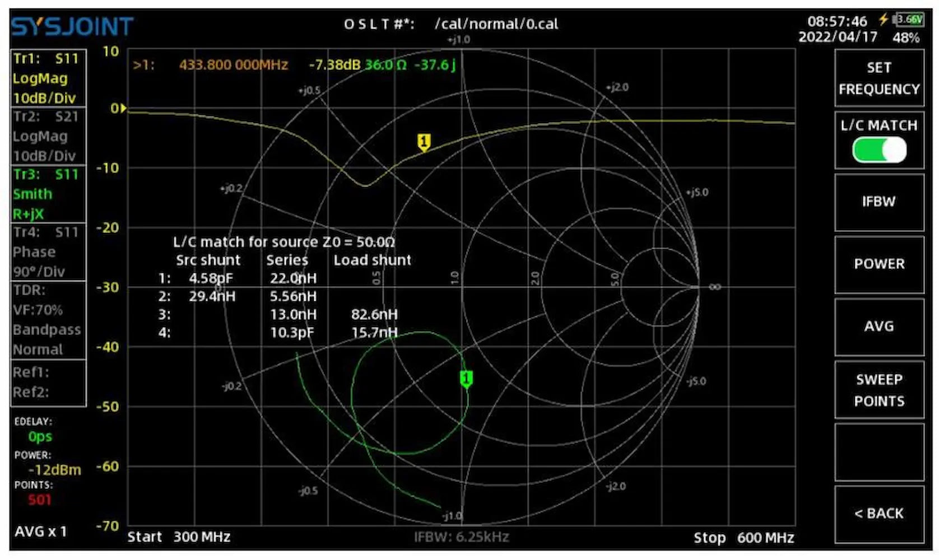Tap the POINTS 501 value
The height and width of the screenshot is (560, 939).
coord(39,500)
